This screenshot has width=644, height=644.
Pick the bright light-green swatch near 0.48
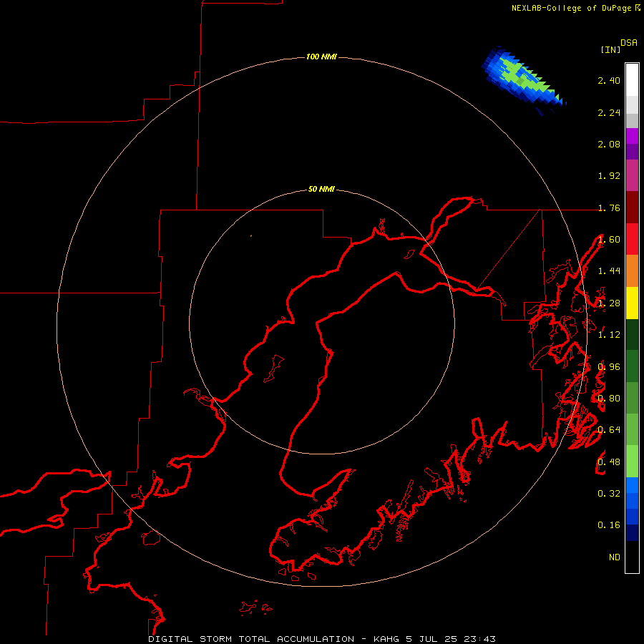point(632,462)
